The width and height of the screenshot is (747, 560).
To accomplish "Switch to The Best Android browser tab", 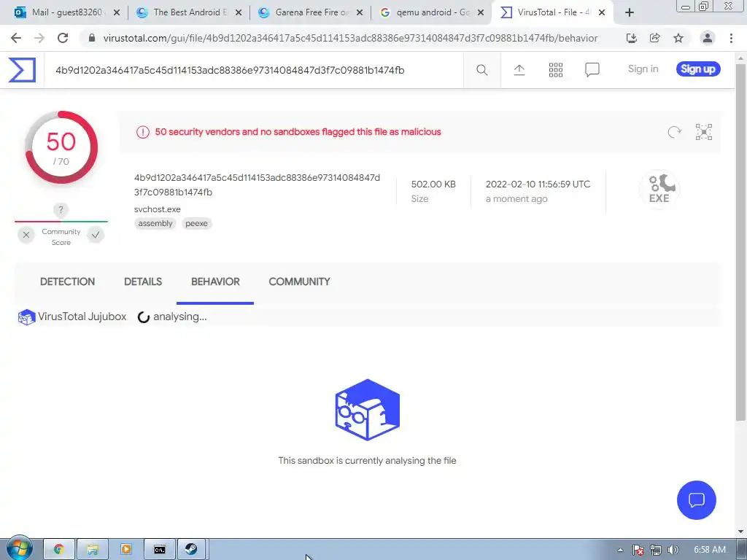I will tap(189, 12).
